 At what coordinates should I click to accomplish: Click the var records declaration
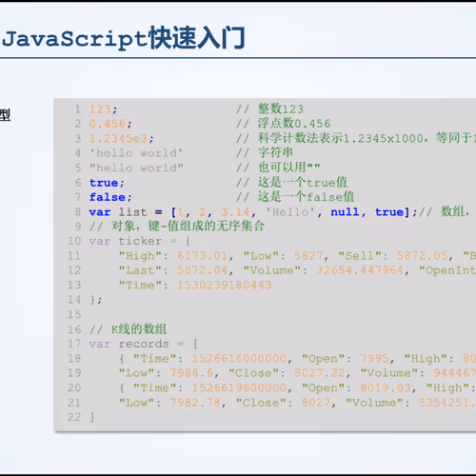(129, 344)
